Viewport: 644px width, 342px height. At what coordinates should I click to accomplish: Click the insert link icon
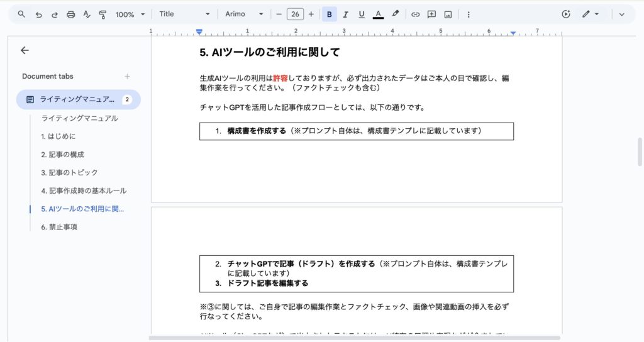(415, 14)
